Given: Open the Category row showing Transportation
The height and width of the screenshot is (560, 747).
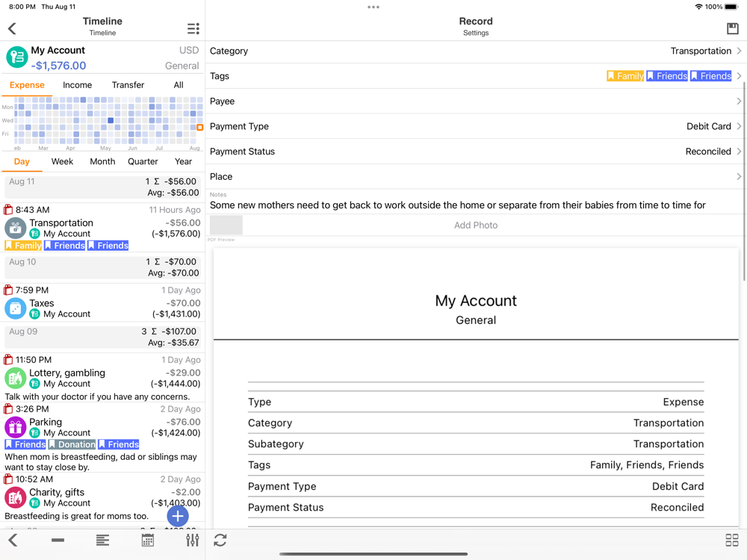Looking at the screenshot, I should [x=475, y=51].
